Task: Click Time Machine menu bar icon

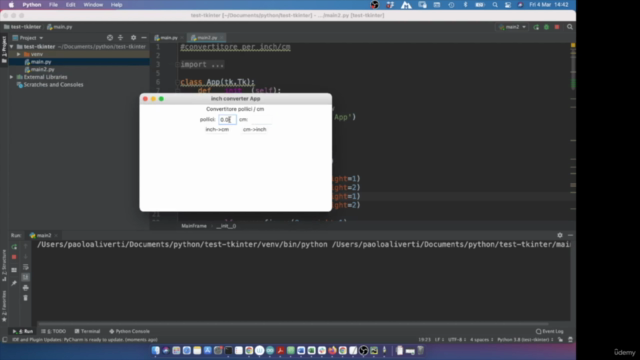Action: 451,5
